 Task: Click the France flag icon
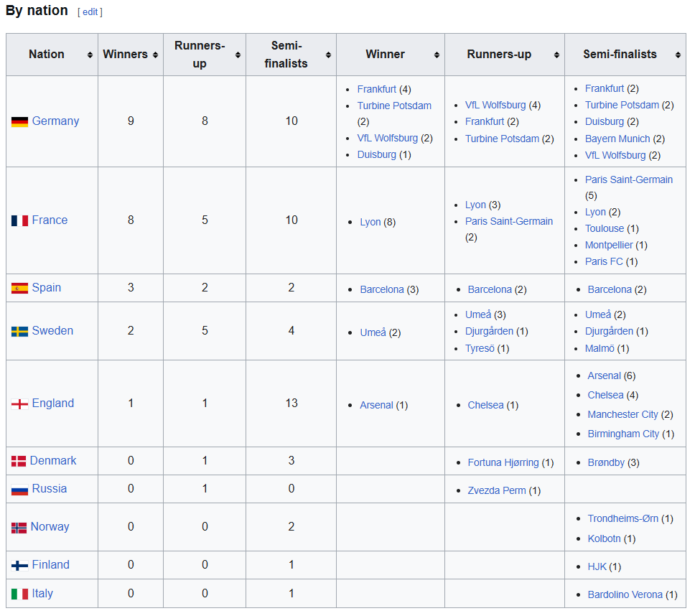tap(19, 220)
